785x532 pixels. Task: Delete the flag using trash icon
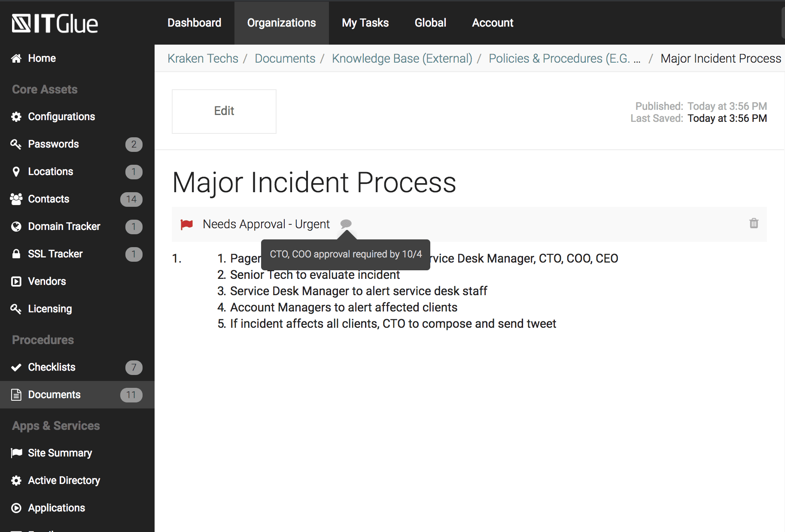point(754,224)
